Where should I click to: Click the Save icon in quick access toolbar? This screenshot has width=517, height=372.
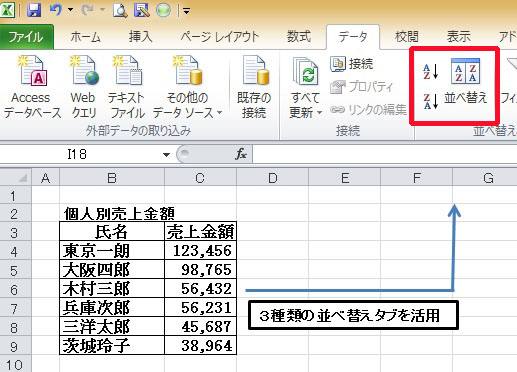point(33,10)
